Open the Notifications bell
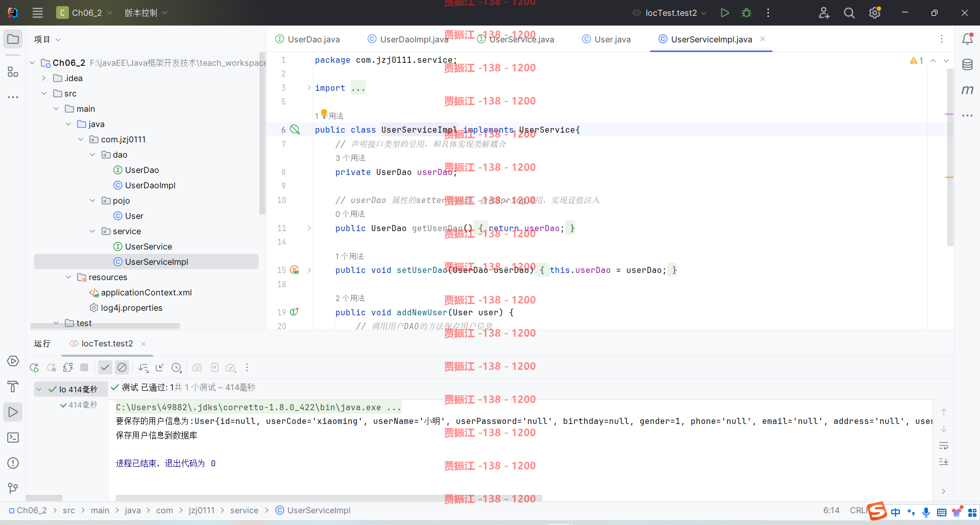Screen dimensions: 980x525 [967, 39]
